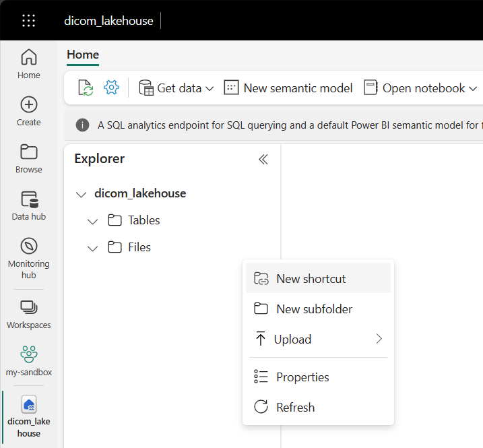483x448 pixels.
Task: Click the refresh icon in toolbar
Action: (x=86, y=88)
